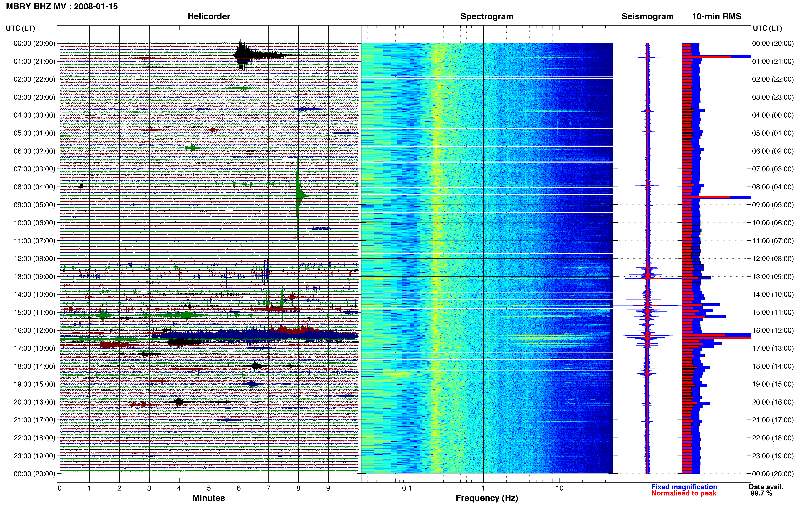Click the left 16:00 (12:00) time label
Screen dimensions: 812x508
coord(34,330)
